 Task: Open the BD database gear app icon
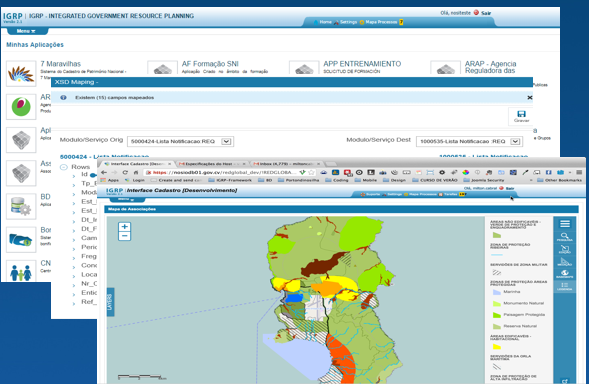[x=21, y=206]
